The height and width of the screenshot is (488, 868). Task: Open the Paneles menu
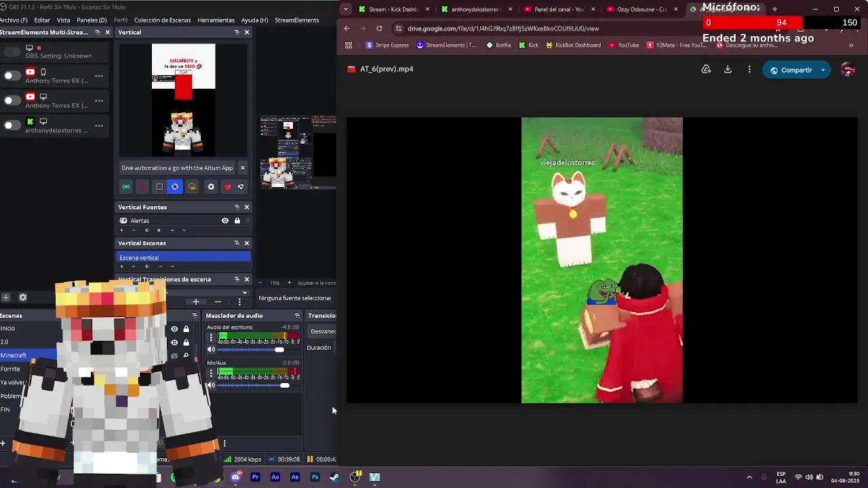[x=92, y=20]
